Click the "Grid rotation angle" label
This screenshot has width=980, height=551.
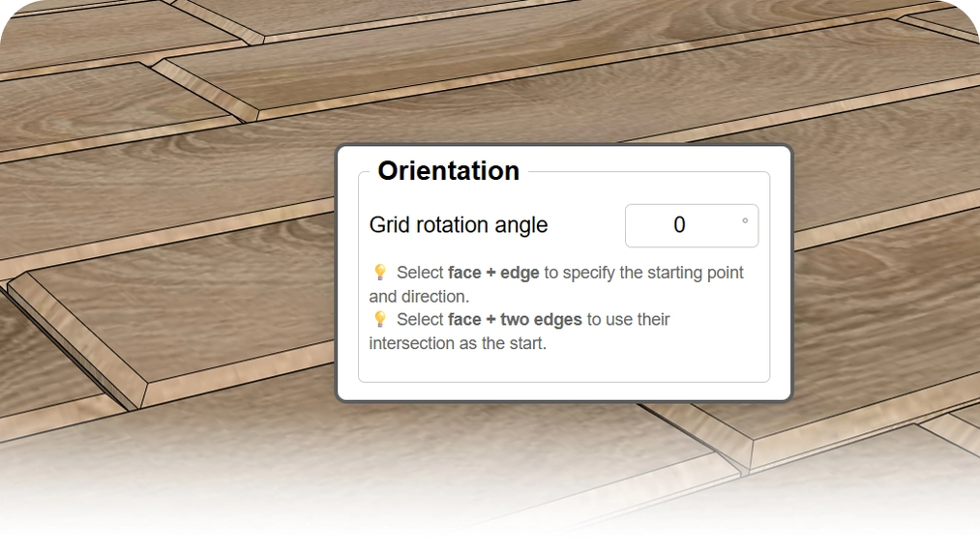pos(459,225)
